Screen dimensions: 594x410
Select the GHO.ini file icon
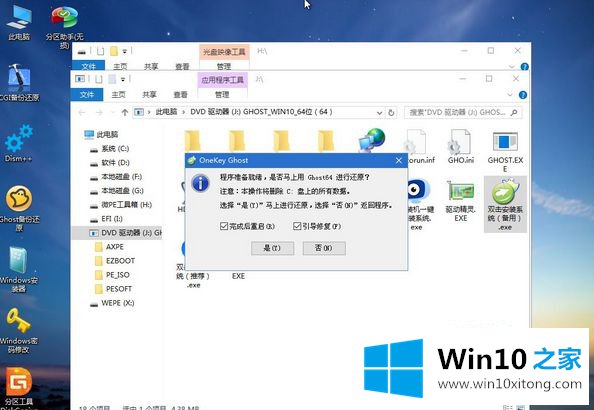461,147
